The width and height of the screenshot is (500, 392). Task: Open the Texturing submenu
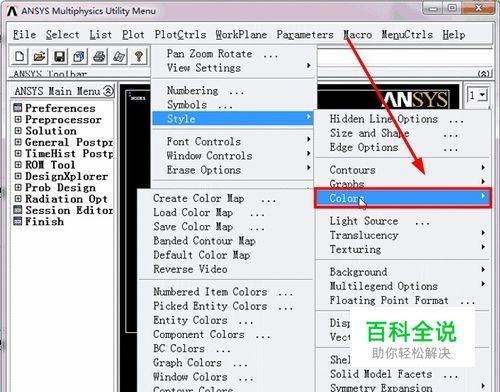click(402, 249)
